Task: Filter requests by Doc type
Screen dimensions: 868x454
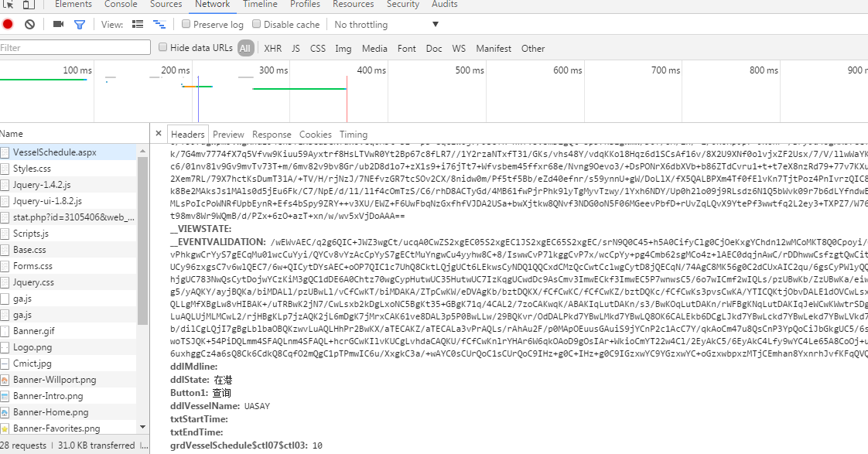Action: pyautogui.click(x=434, y=48)
